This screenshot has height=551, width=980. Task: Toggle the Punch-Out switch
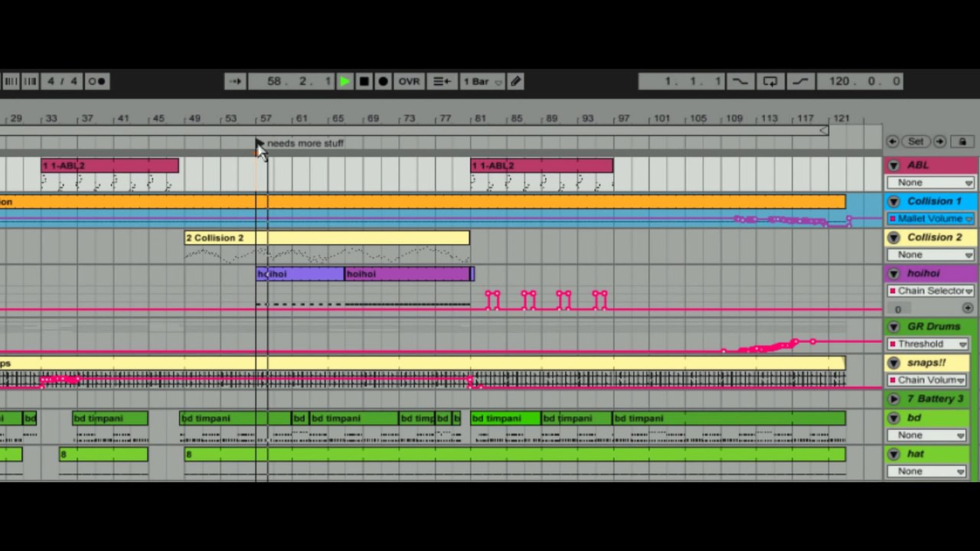click(x=800, y=81)
